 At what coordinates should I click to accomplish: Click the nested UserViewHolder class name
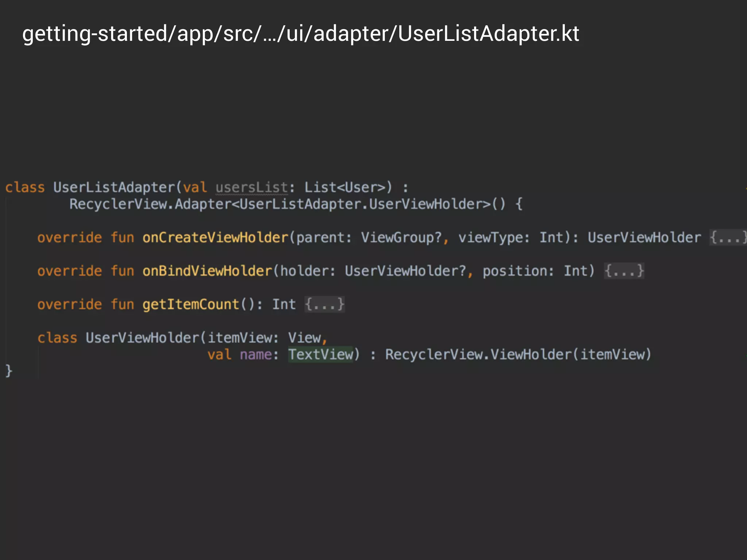point(142,338)
